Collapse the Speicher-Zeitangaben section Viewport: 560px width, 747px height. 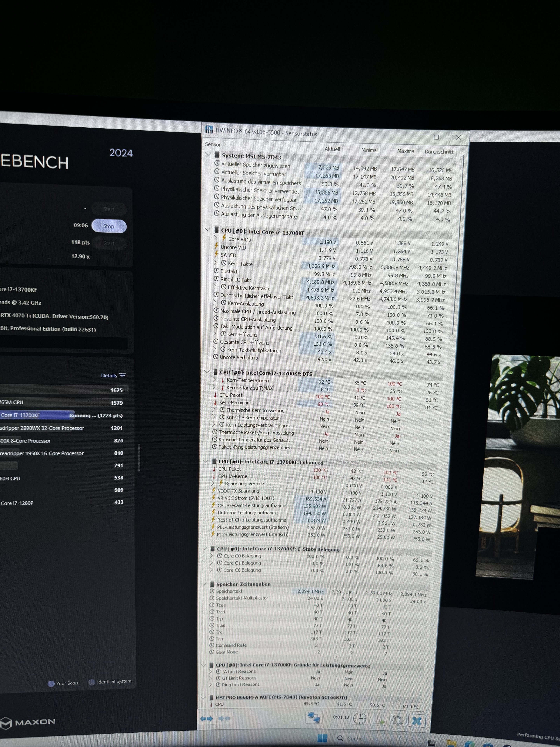pyautogui.click(x=204, y=584)
